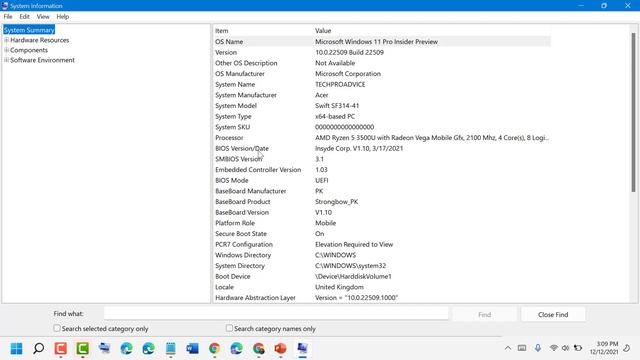Select the BIOS Version/Date row
Image resolution: width=640 pixels, height=360 pixels.
[x=382, y=148]
